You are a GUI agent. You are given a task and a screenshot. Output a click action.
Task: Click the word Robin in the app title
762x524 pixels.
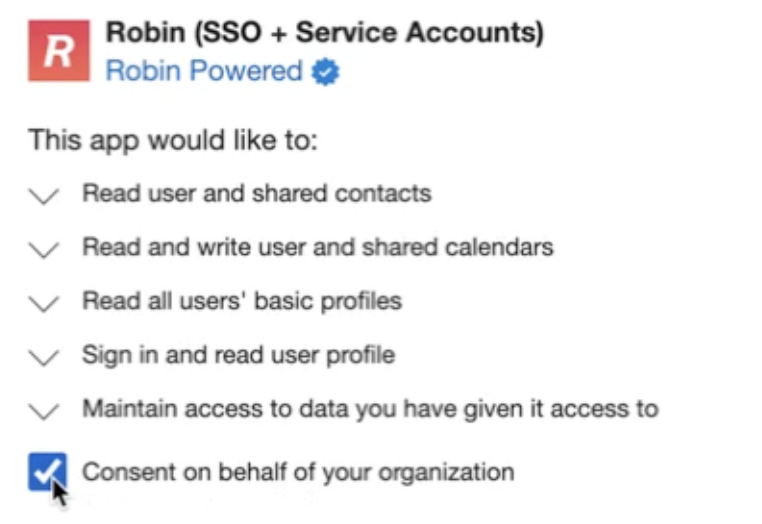pyautogui.click(x=146, y=33)
